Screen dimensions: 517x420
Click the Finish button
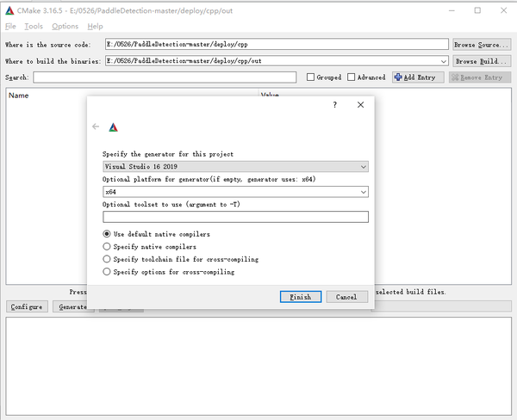301,297
